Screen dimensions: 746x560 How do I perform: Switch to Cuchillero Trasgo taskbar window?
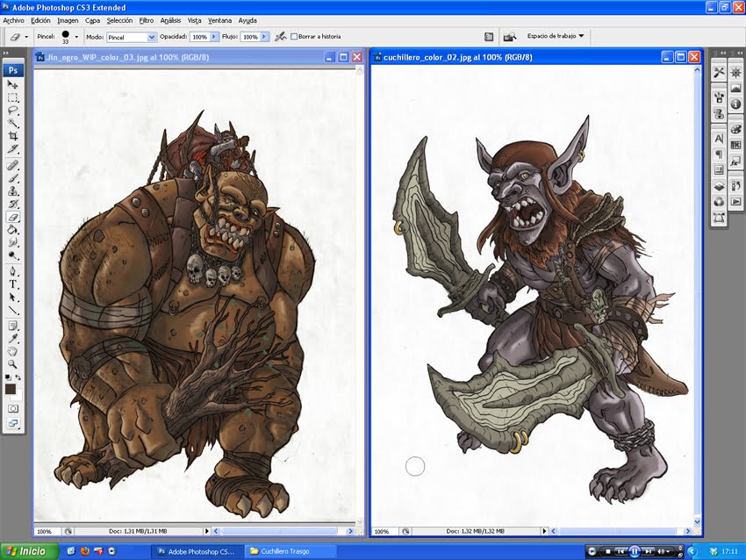291,551
